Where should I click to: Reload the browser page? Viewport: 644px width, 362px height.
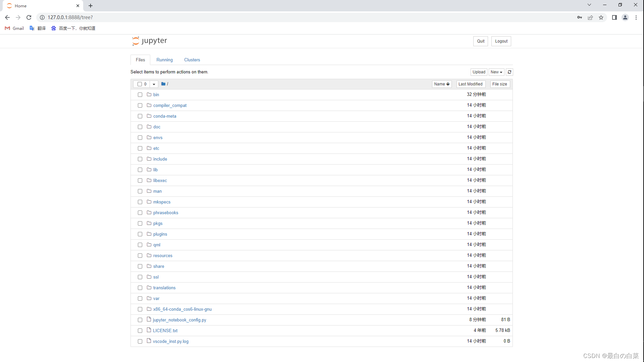(29, 17)
